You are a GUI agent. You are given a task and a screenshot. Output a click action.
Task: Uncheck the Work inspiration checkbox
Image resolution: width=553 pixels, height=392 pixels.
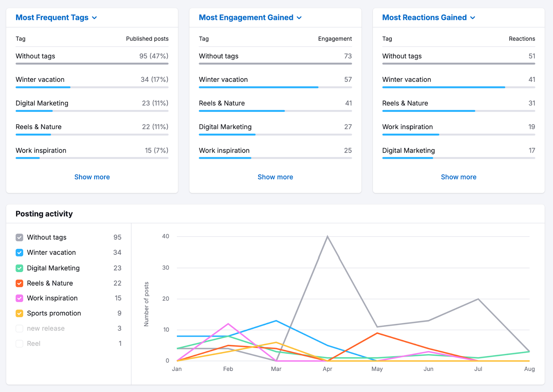[19, 298]
